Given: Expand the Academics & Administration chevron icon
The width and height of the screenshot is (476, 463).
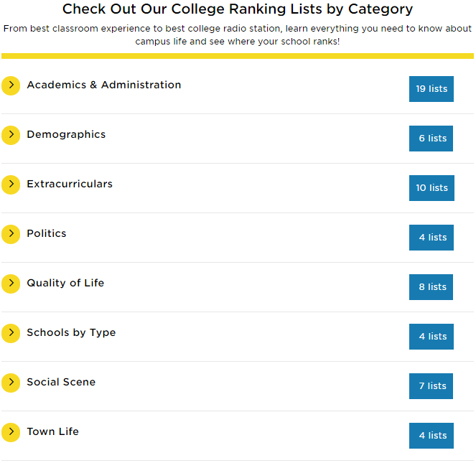Looking at the screenshot, I should 11,85.
